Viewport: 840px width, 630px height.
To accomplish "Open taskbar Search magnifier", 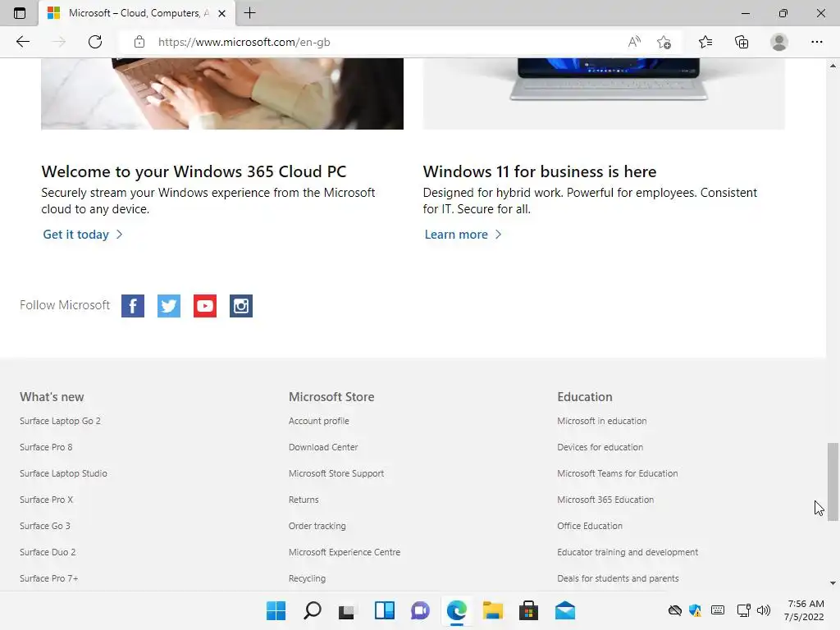I will pyautogui.click(x=313, y=610).
